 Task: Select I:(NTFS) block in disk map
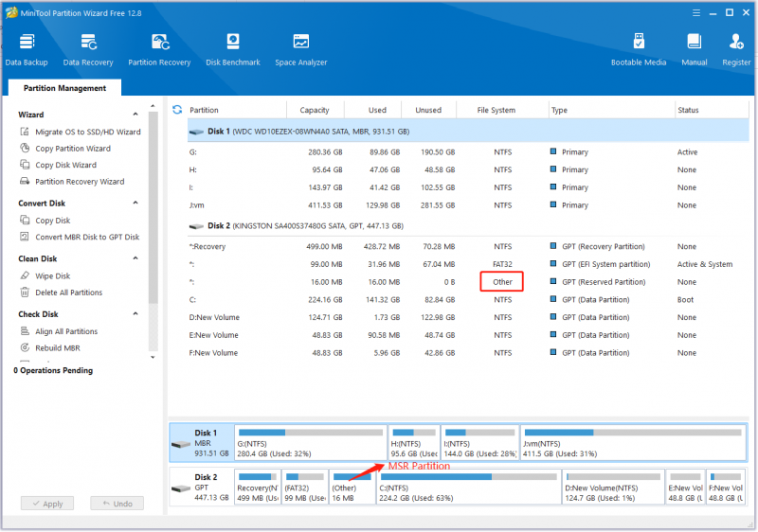pos(480,443)
